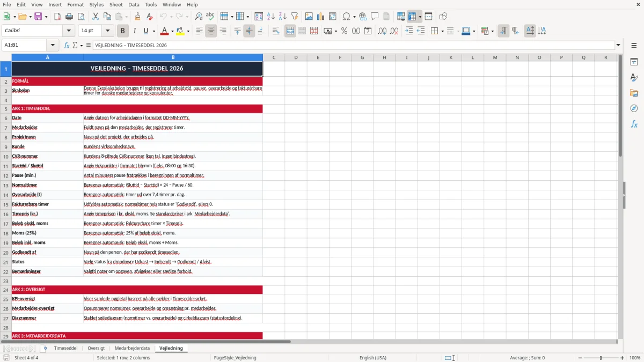Expand the formula bar arrow
644x362 pixels.
[x=618, y=46]
